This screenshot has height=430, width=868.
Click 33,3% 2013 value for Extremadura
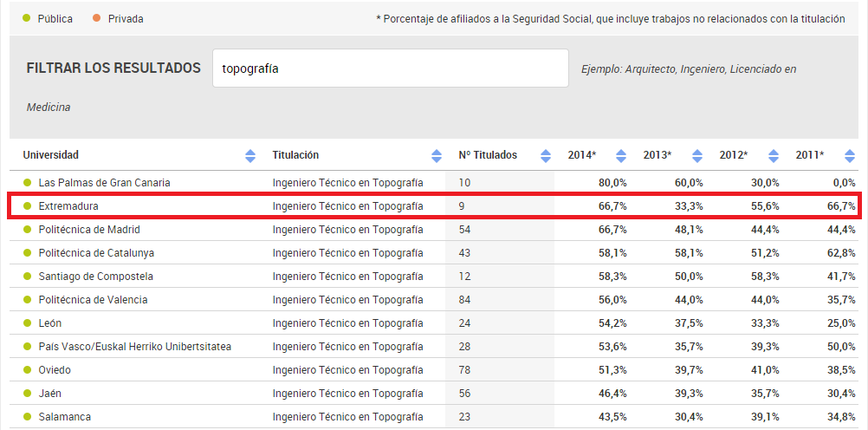pyautogui.click(x=689, y=206)
